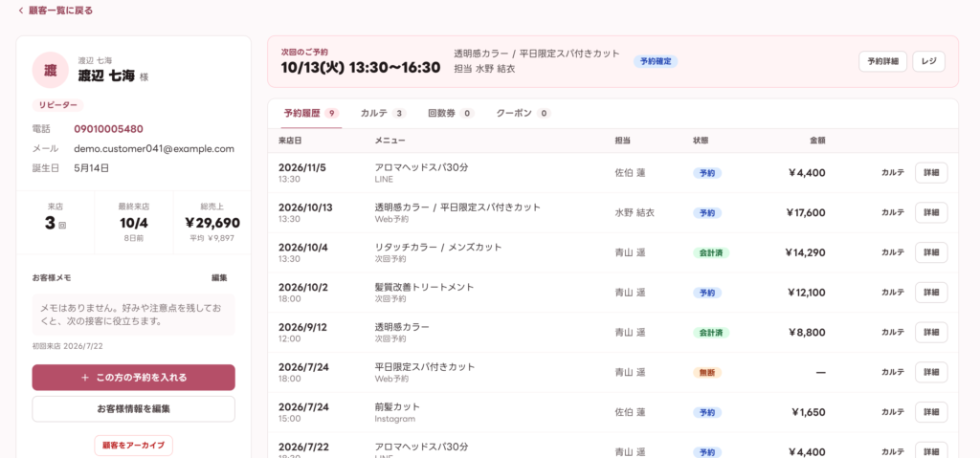The image size is (980, 458).
Task: Click the メニュー column header
Action: tap(390, 141)
